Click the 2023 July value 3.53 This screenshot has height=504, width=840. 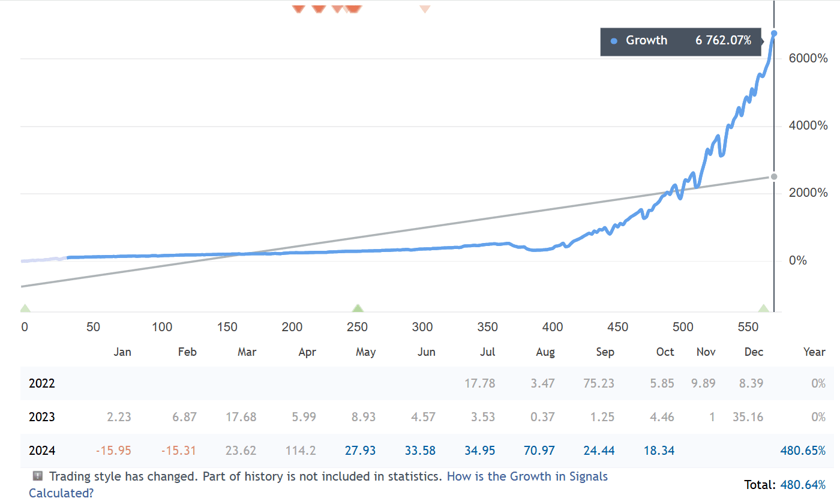483,417
